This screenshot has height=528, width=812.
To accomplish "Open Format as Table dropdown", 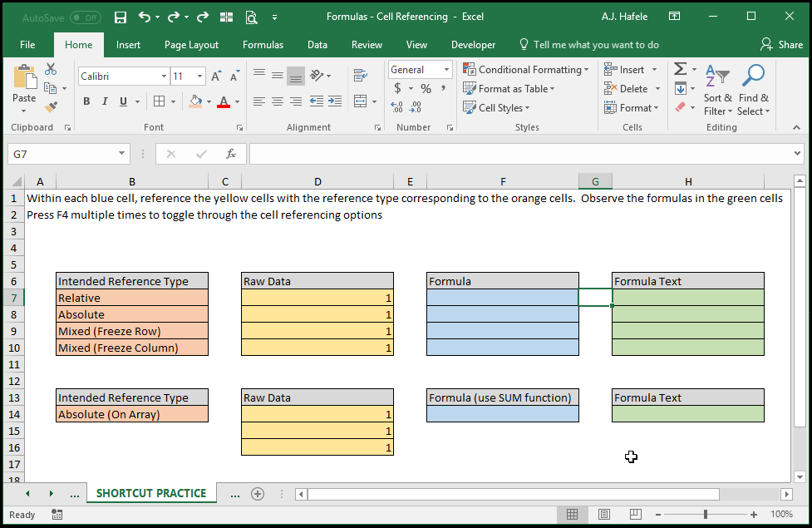I will coord(509,89).
